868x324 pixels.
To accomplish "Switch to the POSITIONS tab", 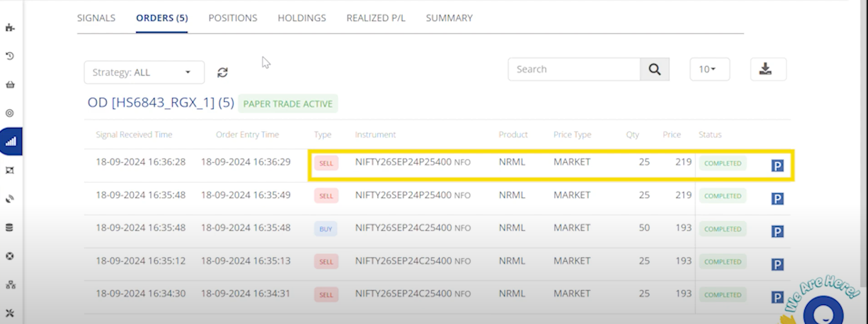I will 232,18.
